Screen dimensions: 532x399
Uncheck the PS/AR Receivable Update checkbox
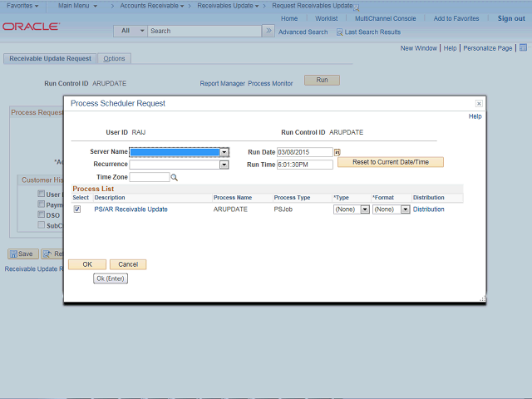[77, 209]
